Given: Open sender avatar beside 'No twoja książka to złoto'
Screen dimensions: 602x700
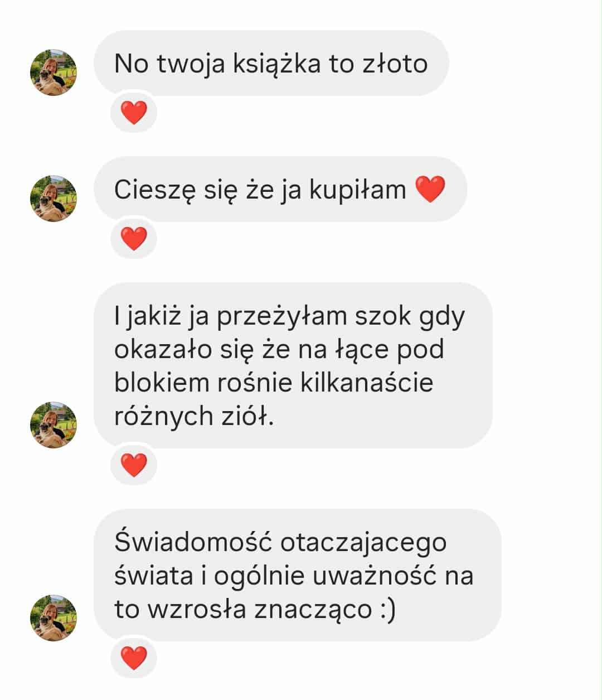Looking at the screenshot, I should [54, 73].
